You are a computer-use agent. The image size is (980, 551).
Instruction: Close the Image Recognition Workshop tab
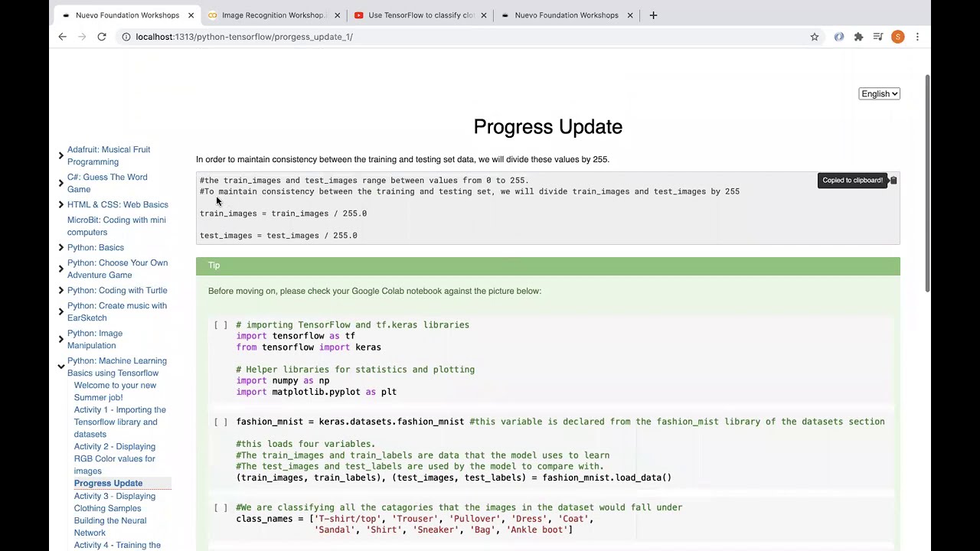337,15
